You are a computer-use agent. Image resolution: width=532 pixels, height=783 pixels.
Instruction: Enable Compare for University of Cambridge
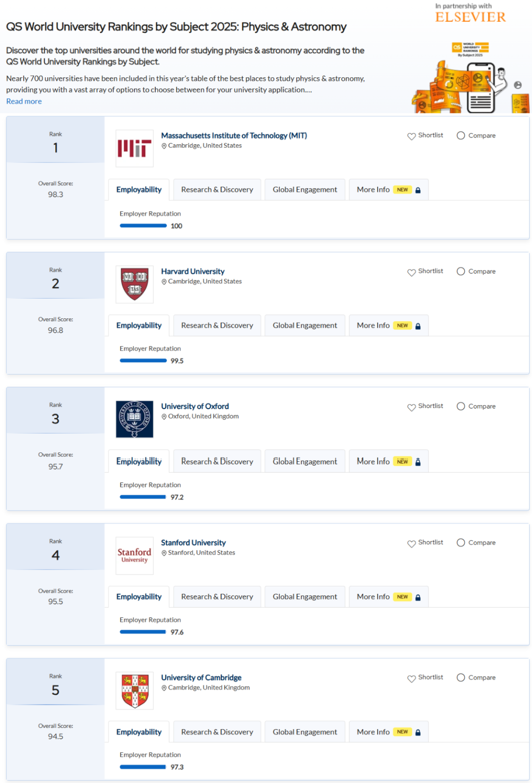[x=461, y=678]
